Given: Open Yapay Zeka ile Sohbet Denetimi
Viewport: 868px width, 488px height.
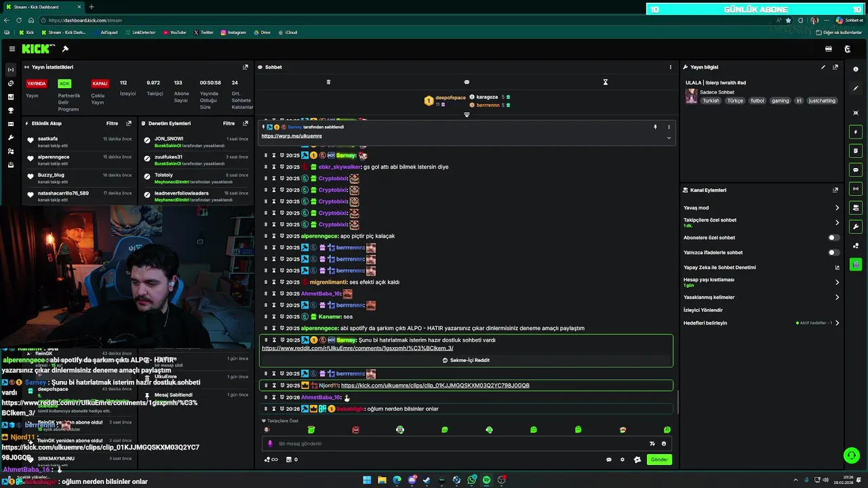Looking at the screenshot, I should point(762,268).
